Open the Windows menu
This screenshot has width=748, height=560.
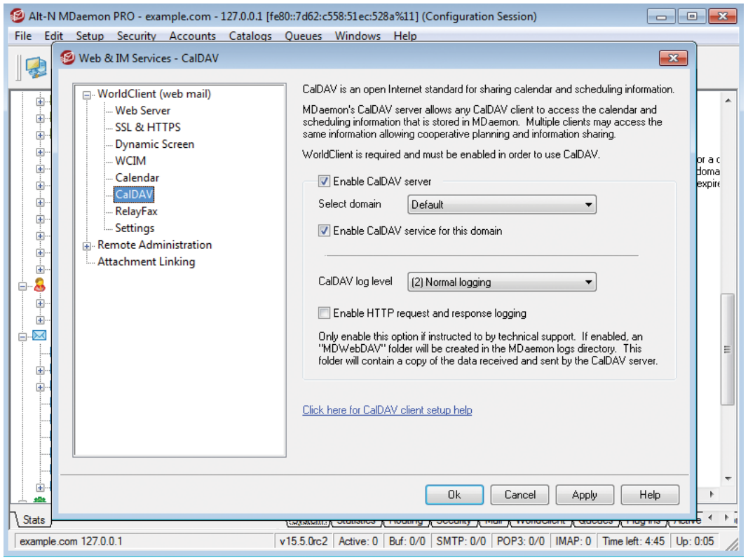coord(358,36)
